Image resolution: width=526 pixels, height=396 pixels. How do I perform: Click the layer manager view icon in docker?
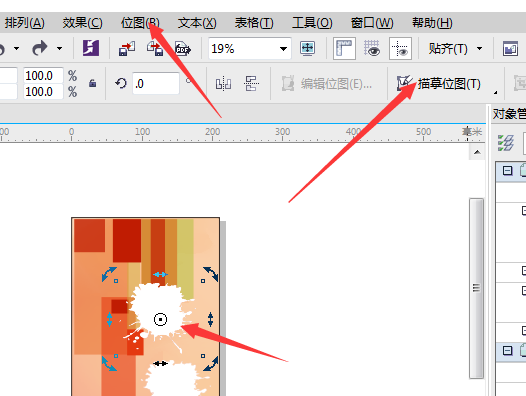click(x=506, y=143)
